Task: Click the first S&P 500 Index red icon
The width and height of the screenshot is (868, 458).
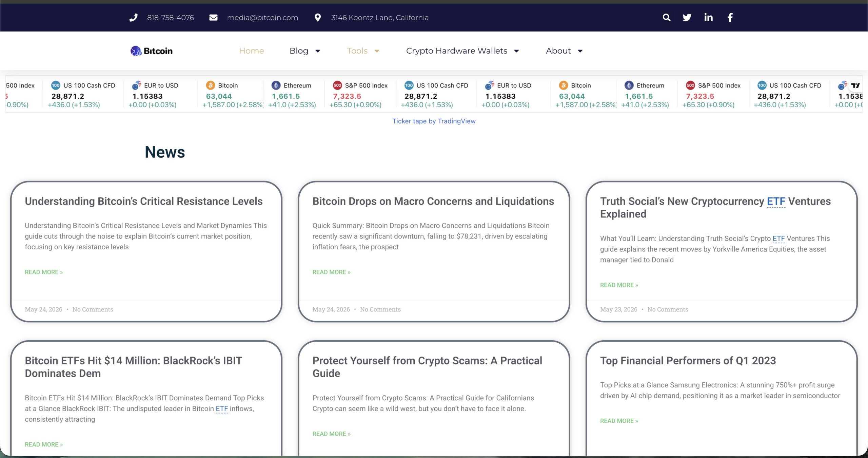Action: pos(337,85)
